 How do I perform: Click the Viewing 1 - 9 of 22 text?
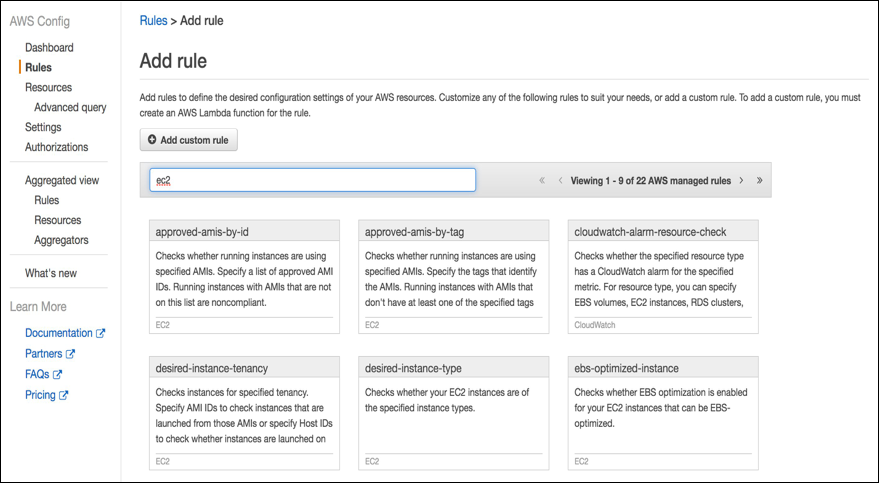pyautogui.click(x=651, y=180)
